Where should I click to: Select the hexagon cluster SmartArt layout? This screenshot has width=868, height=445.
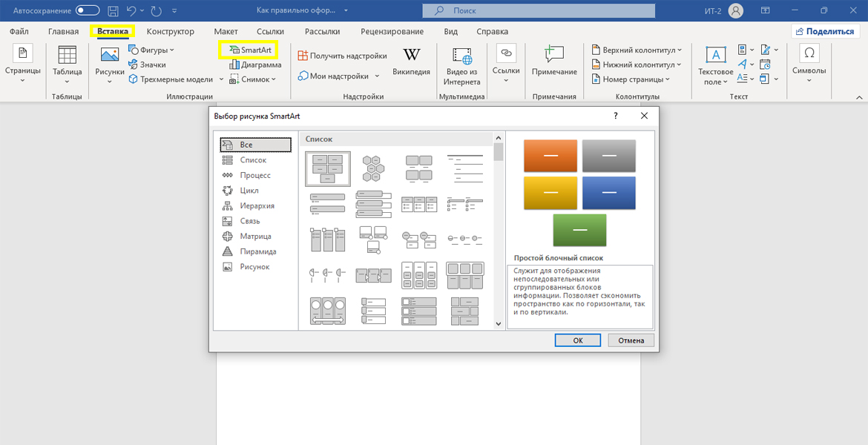pyautogui.click(x=373, y=168)
